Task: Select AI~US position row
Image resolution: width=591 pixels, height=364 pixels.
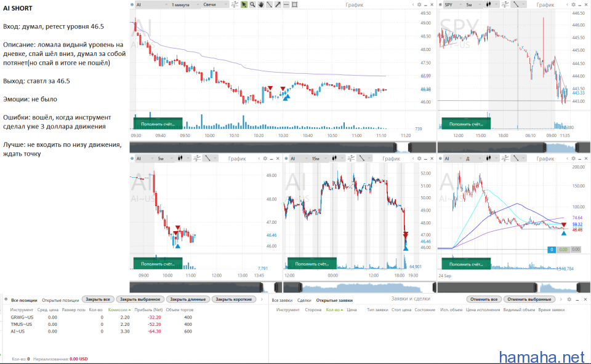Action: 102,331
